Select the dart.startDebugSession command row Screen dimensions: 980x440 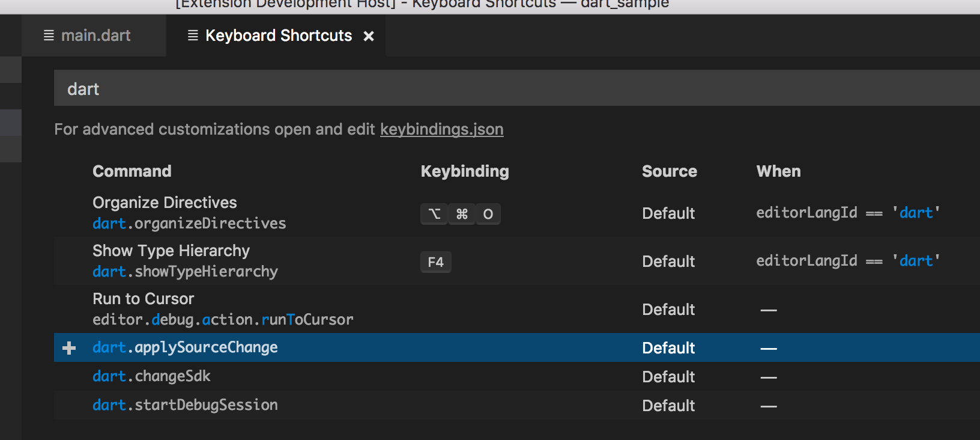185,405
